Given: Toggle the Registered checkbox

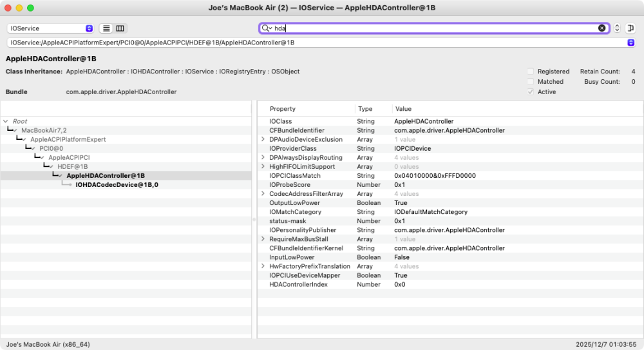Looking at the screenshot, I should point(531,72).
